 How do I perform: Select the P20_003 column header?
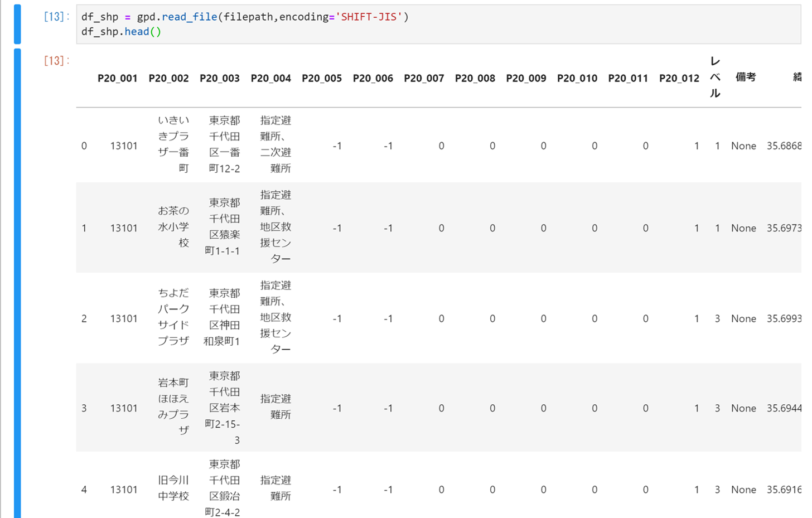point(220,79)
